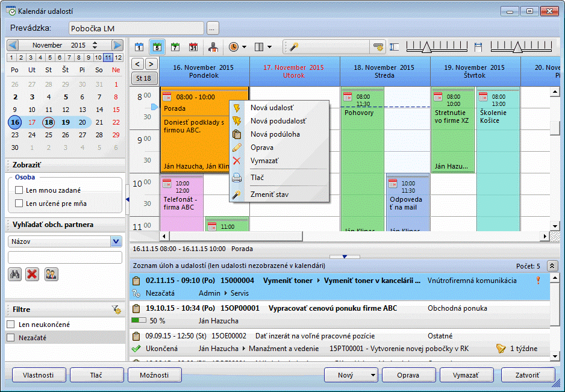Click the row height icon left of first slider
Image resolution: width=565 pixels, height=392 pixels.
(394, 47)
